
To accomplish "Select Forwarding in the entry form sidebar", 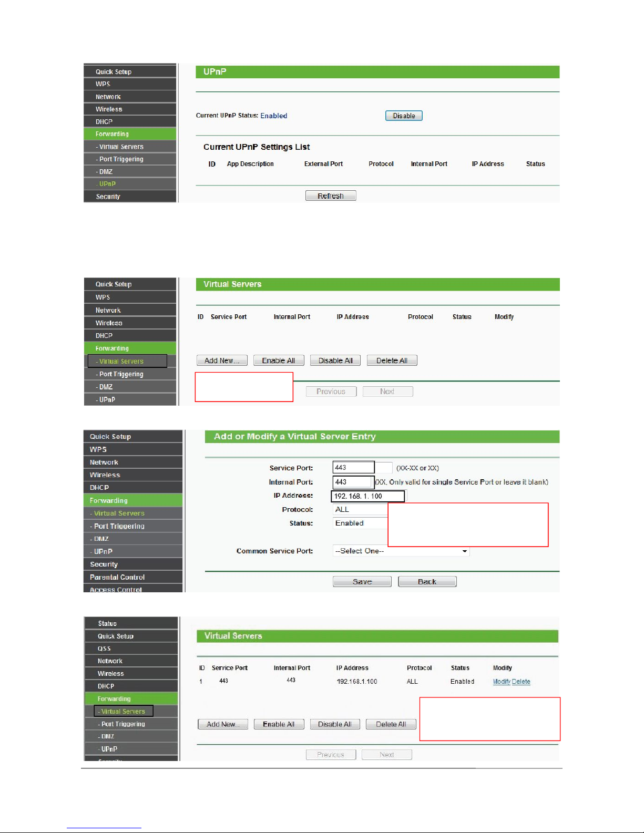I will (x=133, y=500).
